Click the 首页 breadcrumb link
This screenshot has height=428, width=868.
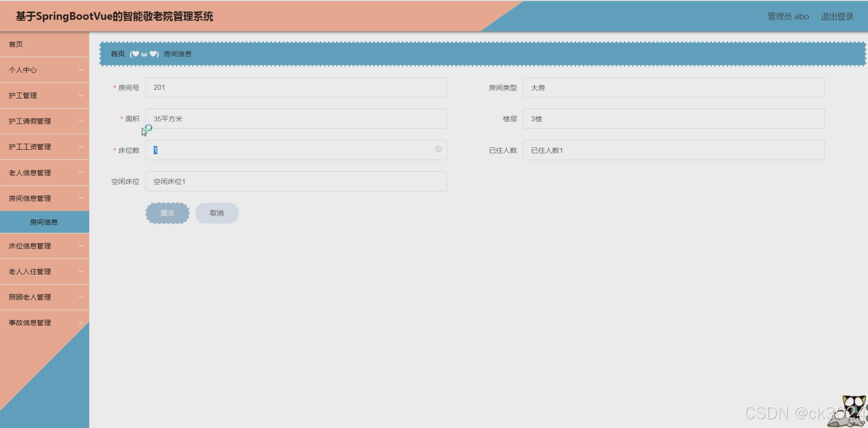coord(118,54)
